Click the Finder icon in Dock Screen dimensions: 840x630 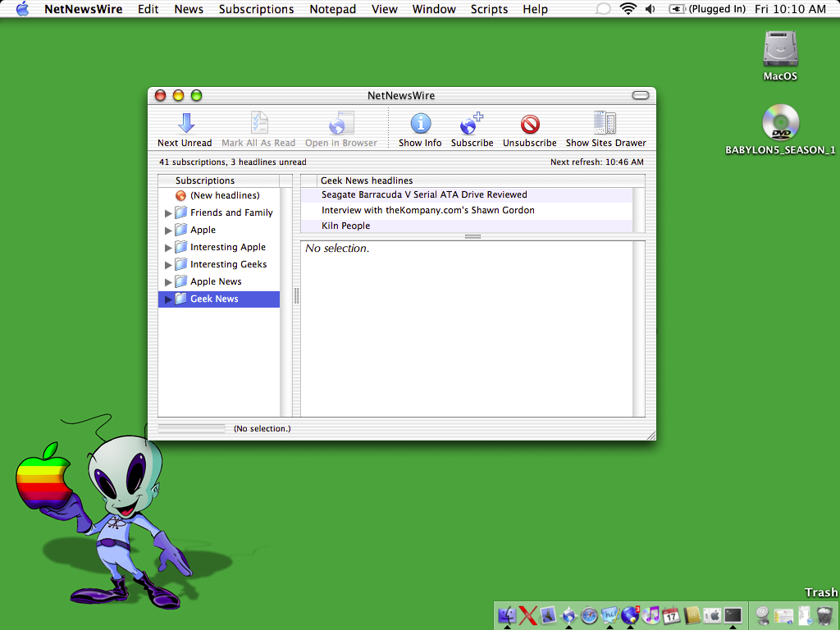tap(507, 615)
